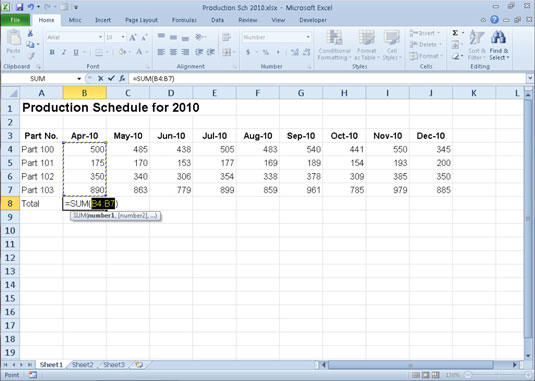Toggle Bold formatting
Screen dimensions: 535x381
click(x=52, y=52)
